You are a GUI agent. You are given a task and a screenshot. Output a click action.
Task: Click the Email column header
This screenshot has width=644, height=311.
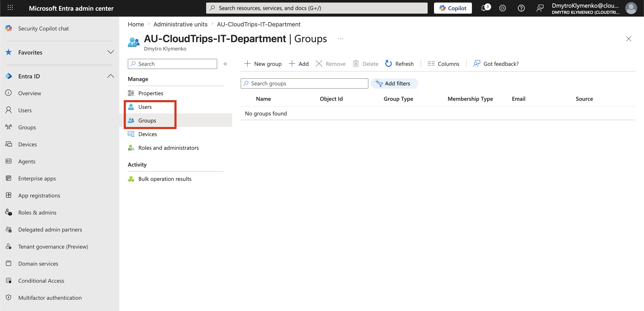(x=519, y=99)
